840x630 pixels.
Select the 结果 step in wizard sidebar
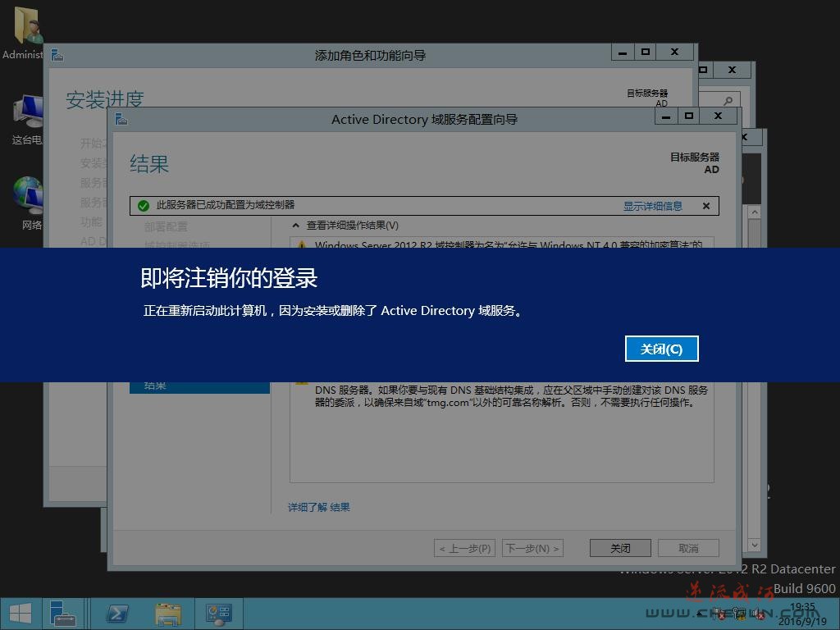pos(199,387)
